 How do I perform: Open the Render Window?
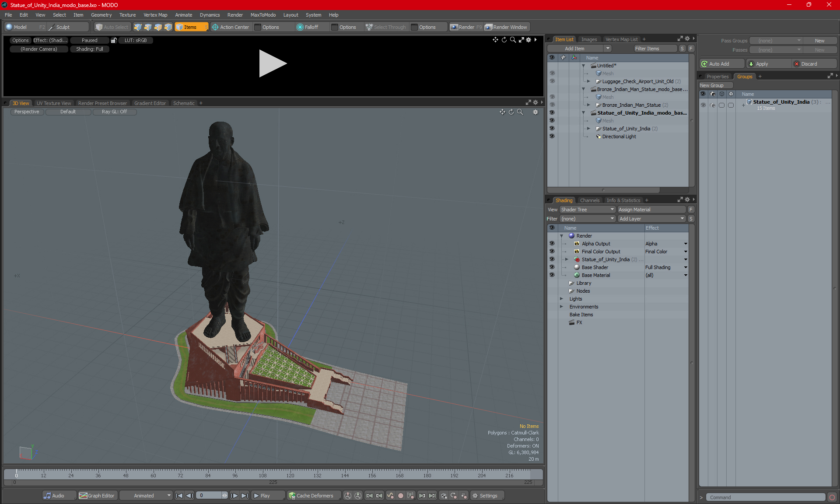(506, 27)
